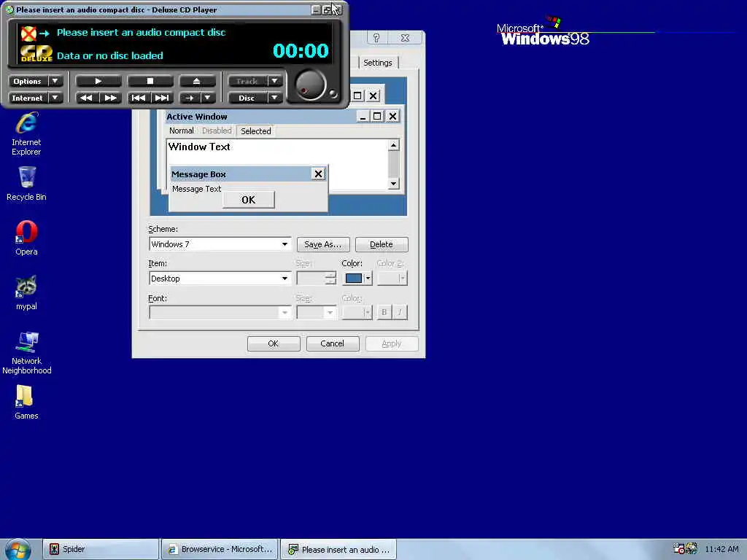Click Normal in preview menu

tap(181, 131)
